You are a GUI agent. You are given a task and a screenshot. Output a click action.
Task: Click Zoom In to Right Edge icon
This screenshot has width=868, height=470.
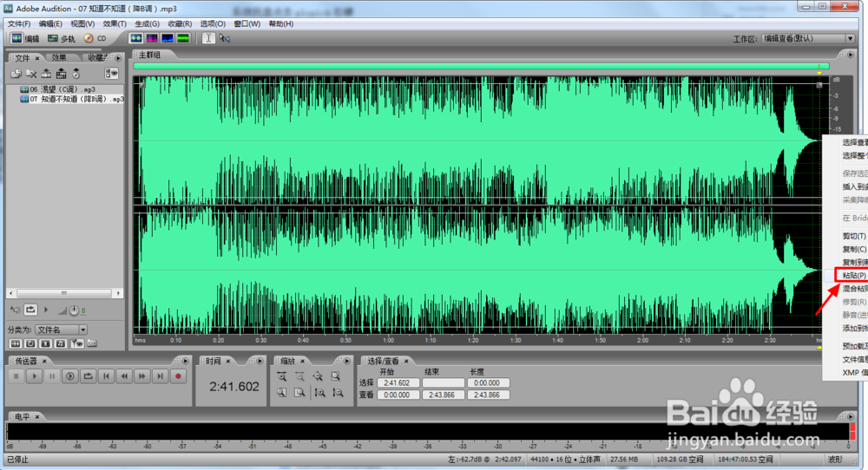coord(299,393)
